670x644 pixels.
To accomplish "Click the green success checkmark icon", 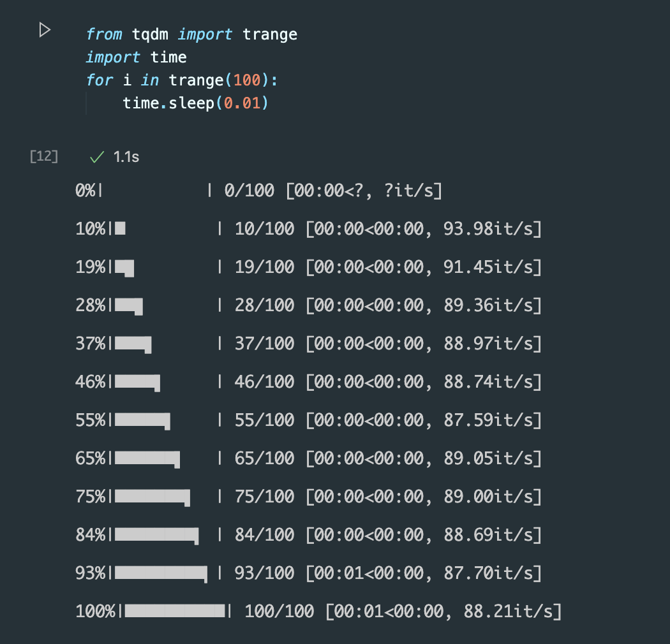I will click(97, 157).
